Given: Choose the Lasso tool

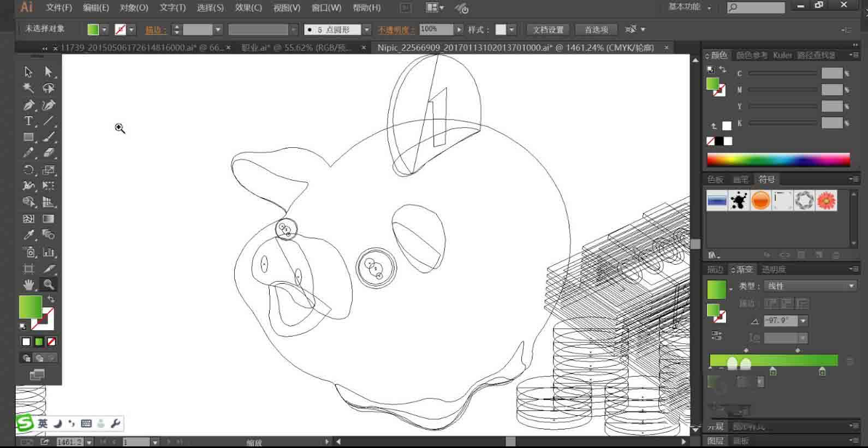Looking at the screenshot, I should tap(49, 88).
